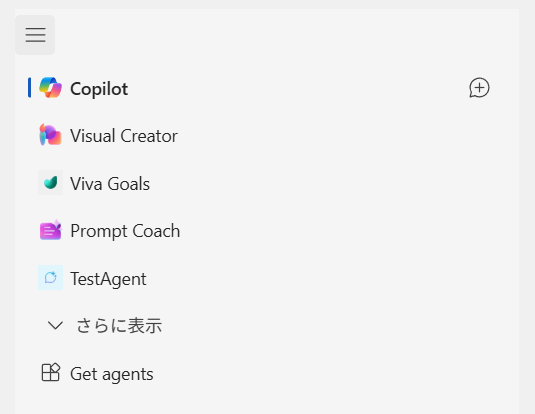Show more agents via さらに表示 text
This screenshot has height=414, width=535.
point(119,325)
